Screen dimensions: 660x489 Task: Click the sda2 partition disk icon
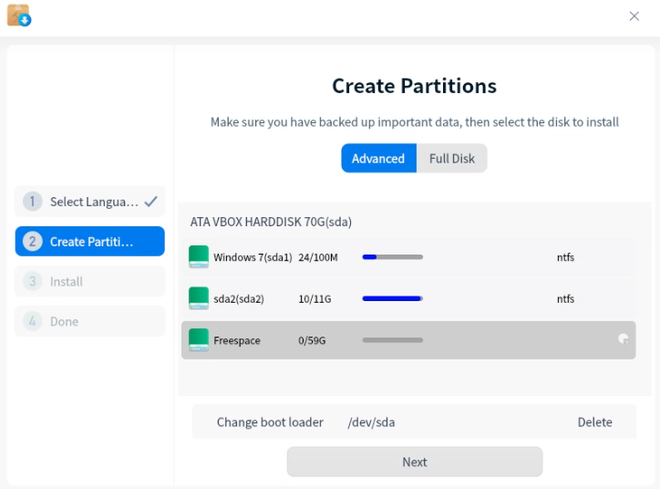[199, 298]
